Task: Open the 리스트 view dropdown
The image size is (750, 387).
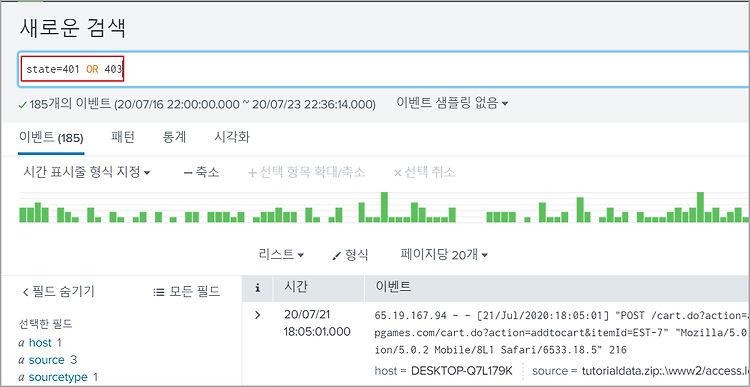Action: click(x=281, y=254)
